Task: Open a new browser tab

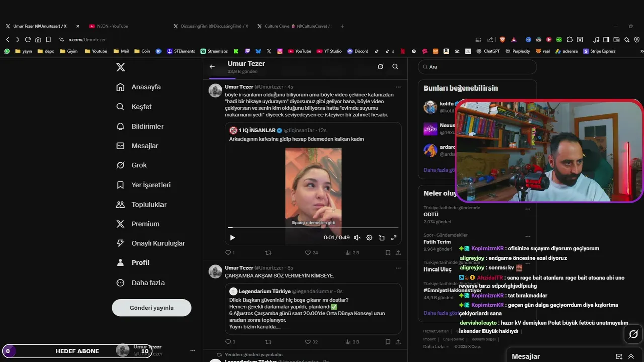Action: (x=342, y=26)
